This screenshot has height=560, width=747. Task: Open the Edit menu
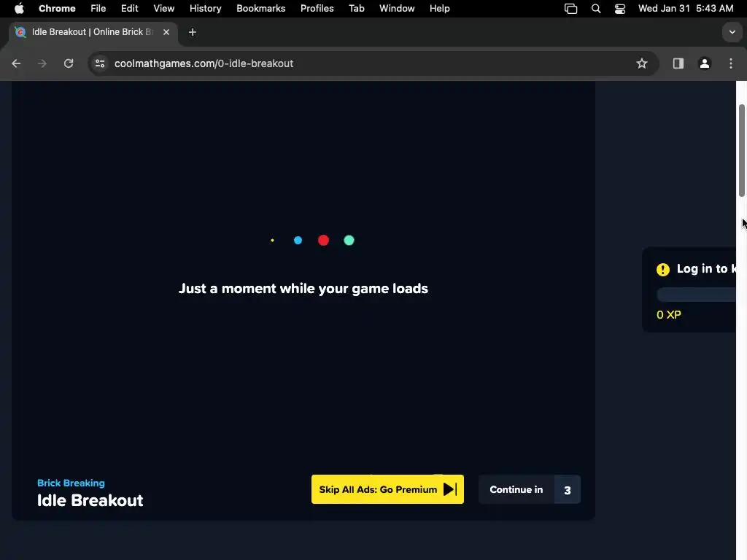[x=130, y=9]
